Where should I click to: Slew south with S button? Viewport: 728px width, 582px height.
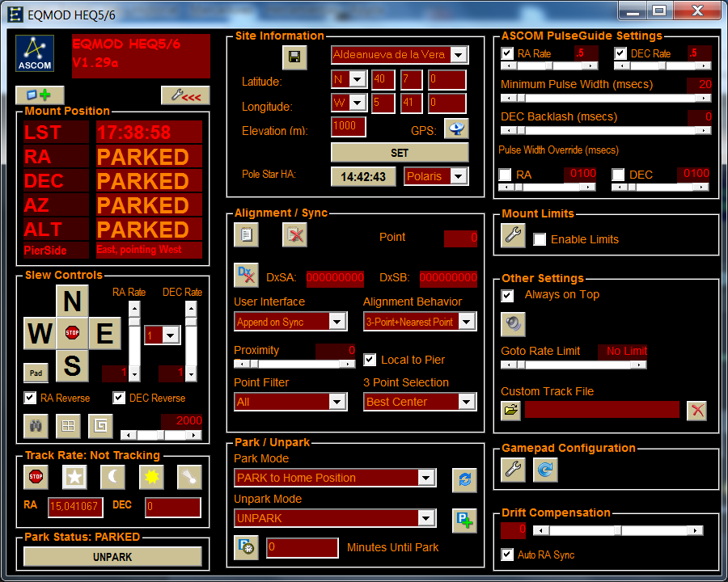coord(72,365)
